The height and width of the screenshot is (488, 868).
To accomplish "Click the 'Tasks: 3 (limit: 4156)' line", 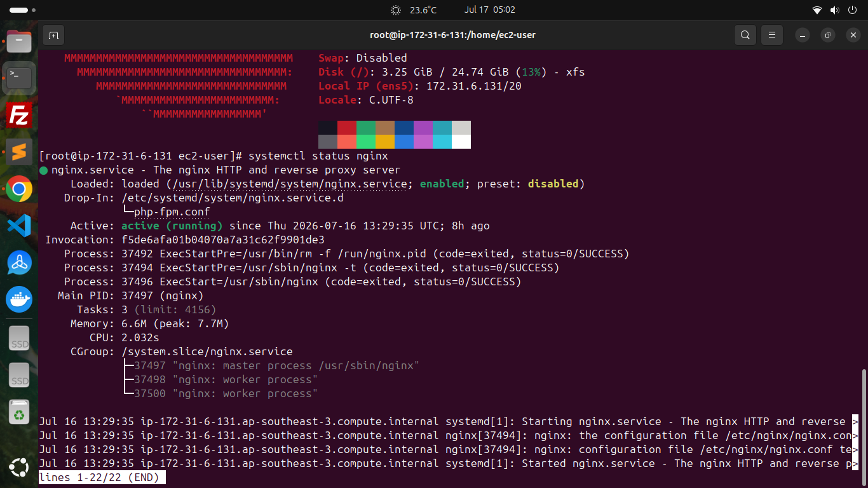I will [x=147, y=309].
